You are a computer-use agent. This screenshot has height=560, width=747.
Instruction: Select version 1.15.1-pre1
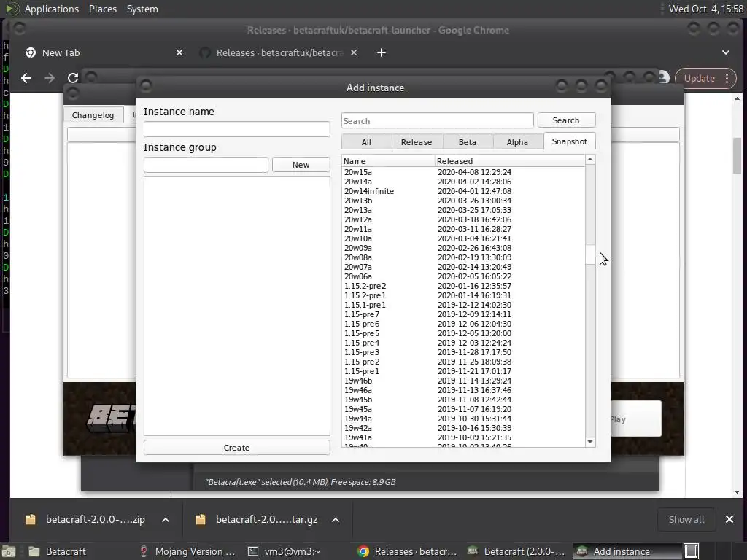[463, 305]
